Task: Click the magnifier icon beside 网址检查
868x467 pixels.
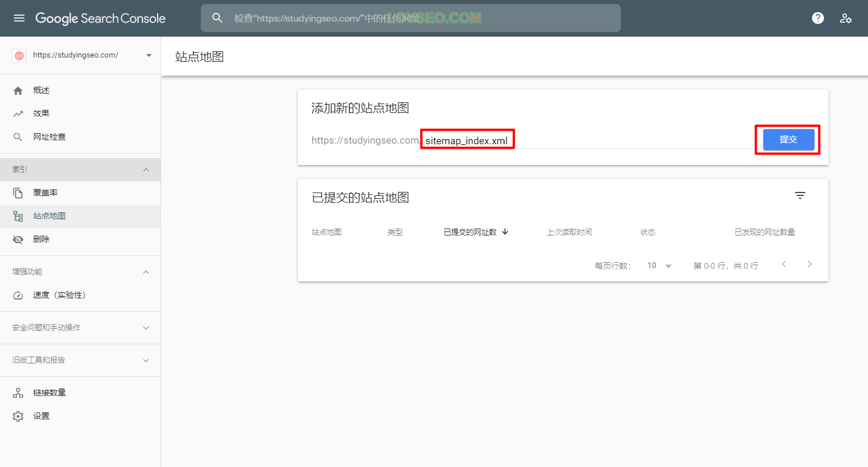Action: (x=18, y=137)
